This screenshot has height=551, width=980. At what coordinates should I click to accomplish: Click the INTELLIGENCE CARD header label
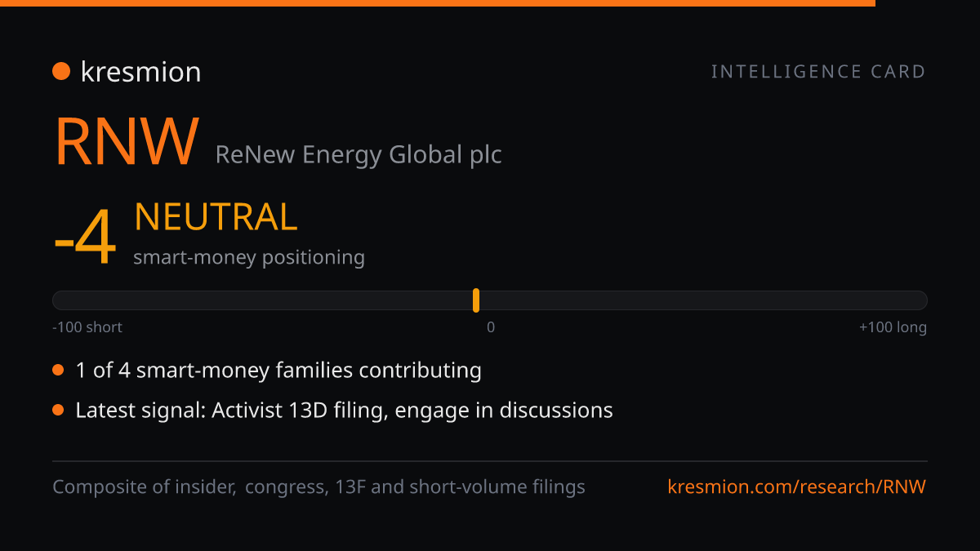tap(818, 72)
